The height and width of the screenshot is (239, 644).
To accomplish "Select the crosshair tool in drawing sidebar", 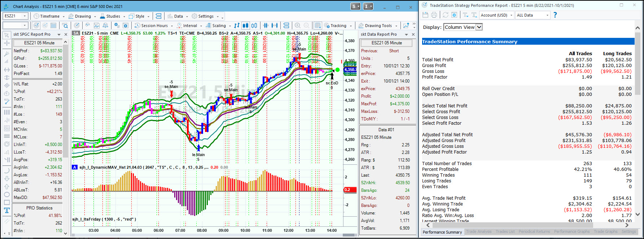I will [6, 43].
